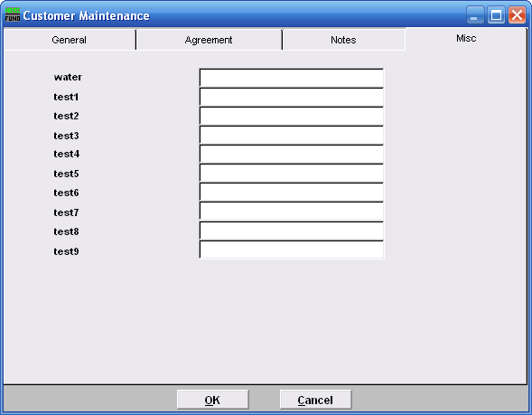
Task: Select the Notes tab
Action: [343, 40]
